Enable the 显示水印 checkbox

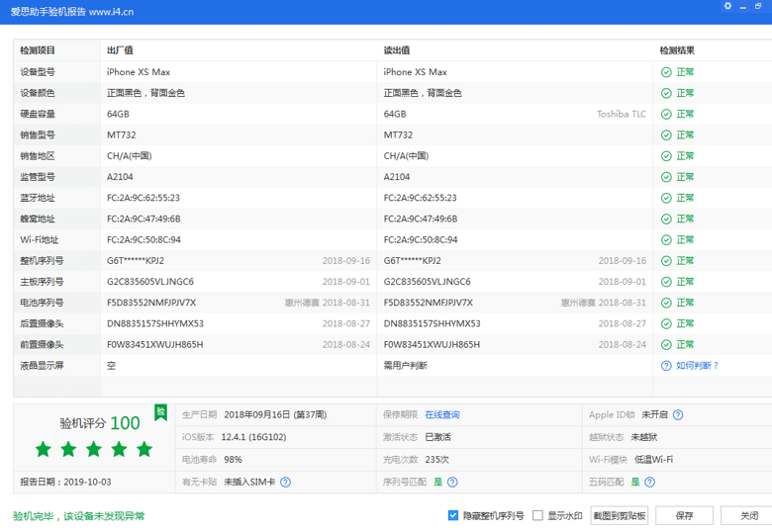pos(538,515)
